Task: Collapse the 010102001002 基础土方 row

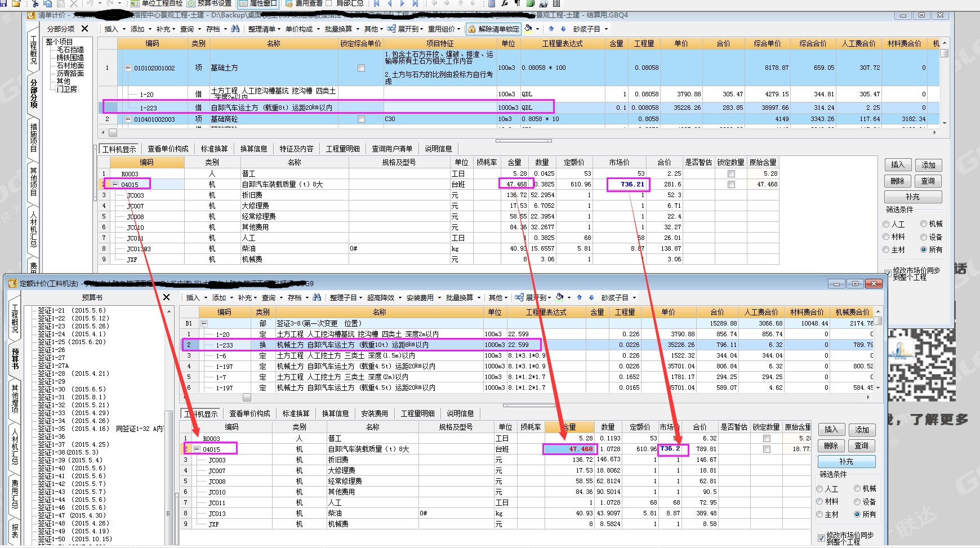Action: [128, 68]
